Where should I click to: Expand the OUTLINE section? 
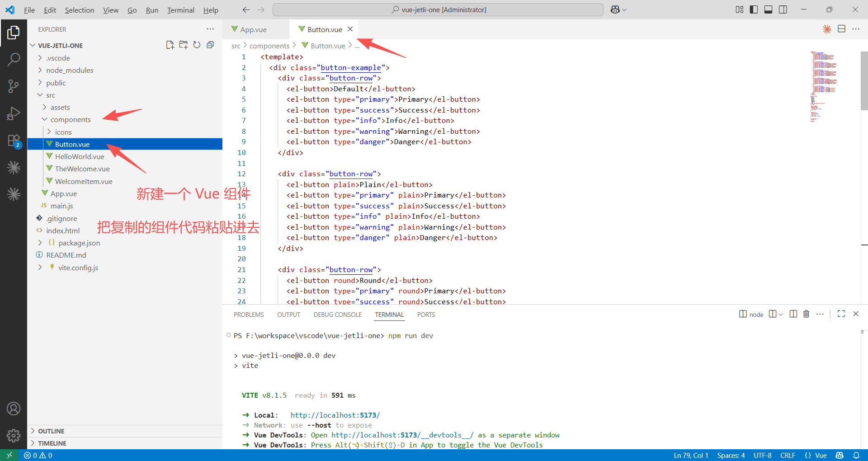coord(125,431)
